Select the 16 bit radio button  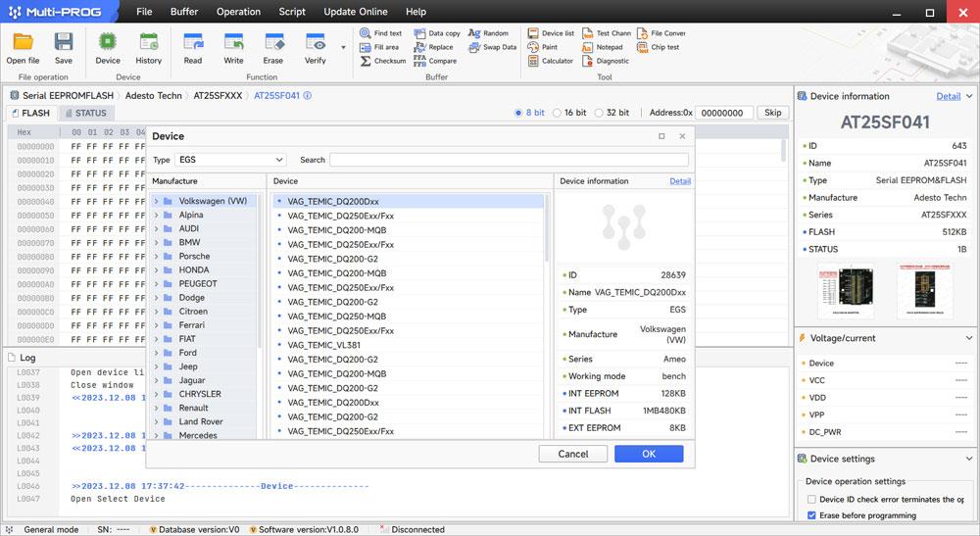coord(559,113)
